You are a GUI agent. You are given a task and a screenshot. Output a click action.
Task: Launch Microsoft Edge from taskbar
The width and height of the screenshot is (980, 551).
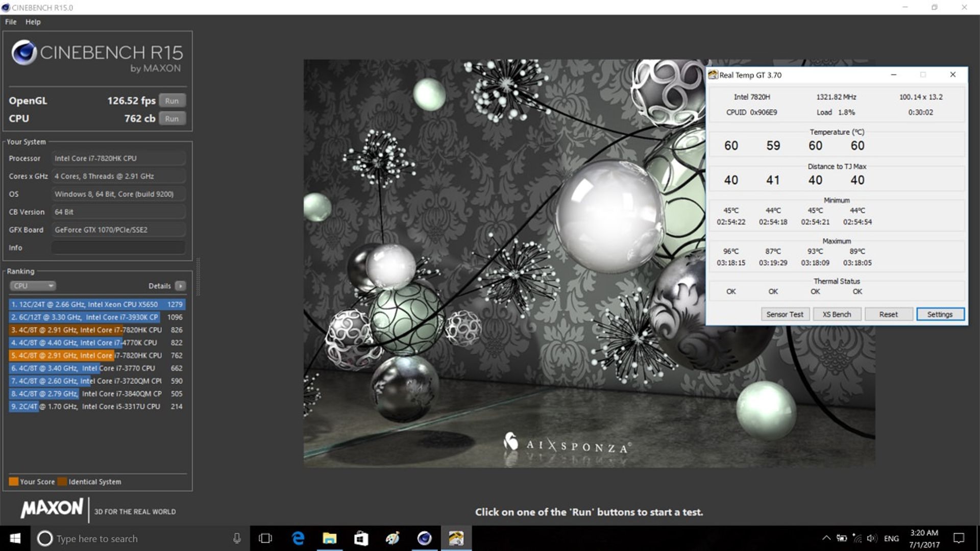click(x=298, y=538)
